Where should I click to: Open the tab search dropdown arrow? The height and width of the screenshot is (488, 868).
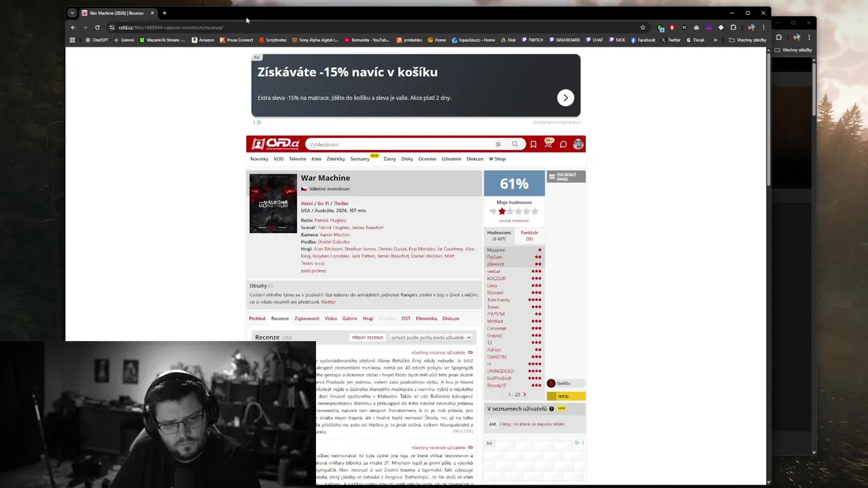pos(72,13)
